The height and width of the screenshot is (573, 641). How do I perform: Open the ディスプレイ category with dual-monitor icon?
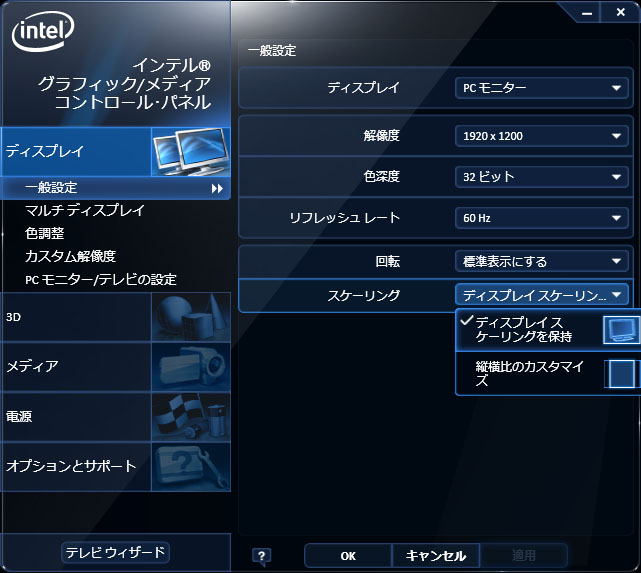click(x=116, y=152)
